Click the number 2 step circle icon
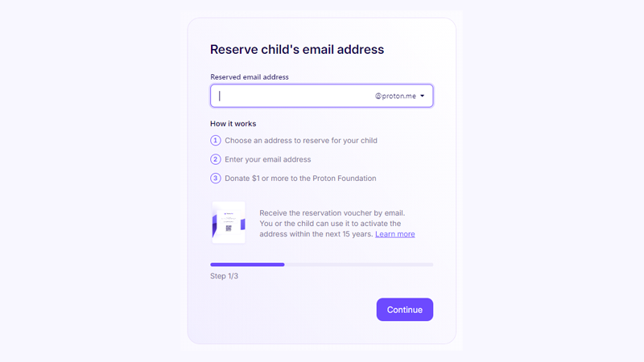 pos(216,159)
